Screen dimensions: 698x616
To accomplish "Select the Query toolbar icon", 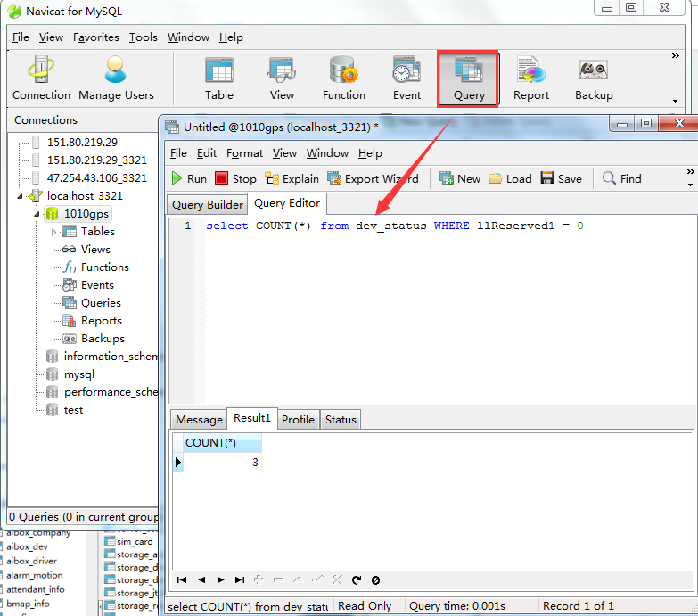I will [x=468, y=78].
